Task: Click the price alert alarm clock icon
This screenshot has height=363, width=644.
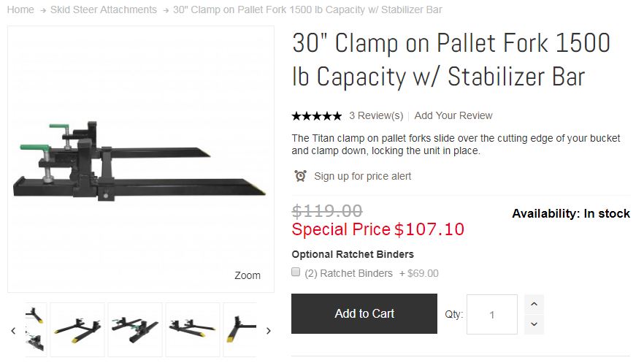Action: [x=300, y=176]
